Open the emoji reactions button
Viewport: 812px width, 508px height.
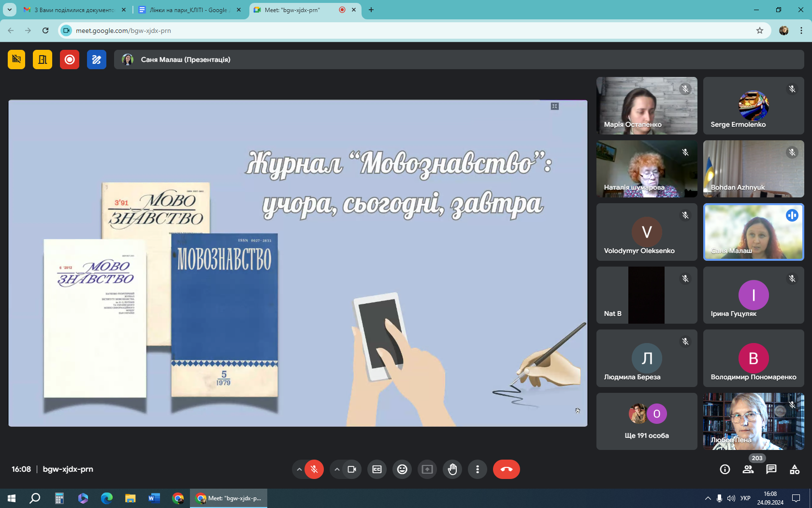402,469
